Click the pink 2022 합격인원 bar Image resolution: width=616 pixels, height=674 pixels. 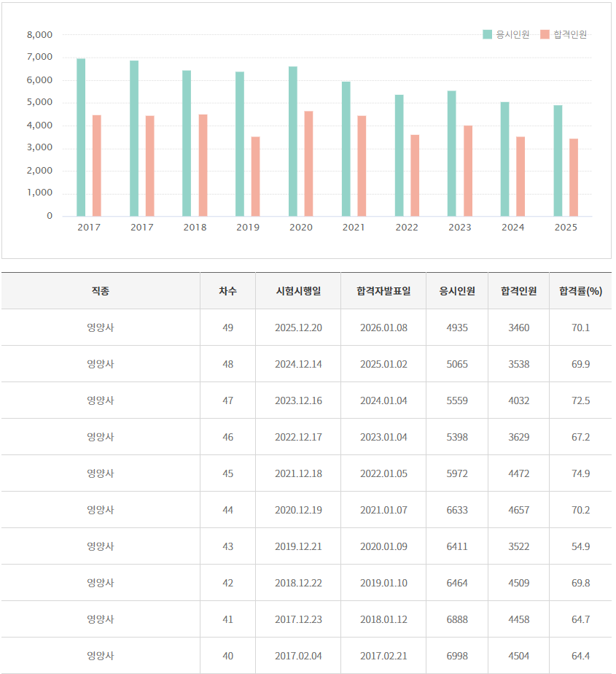pyautogui.click(x=415, y=175)
